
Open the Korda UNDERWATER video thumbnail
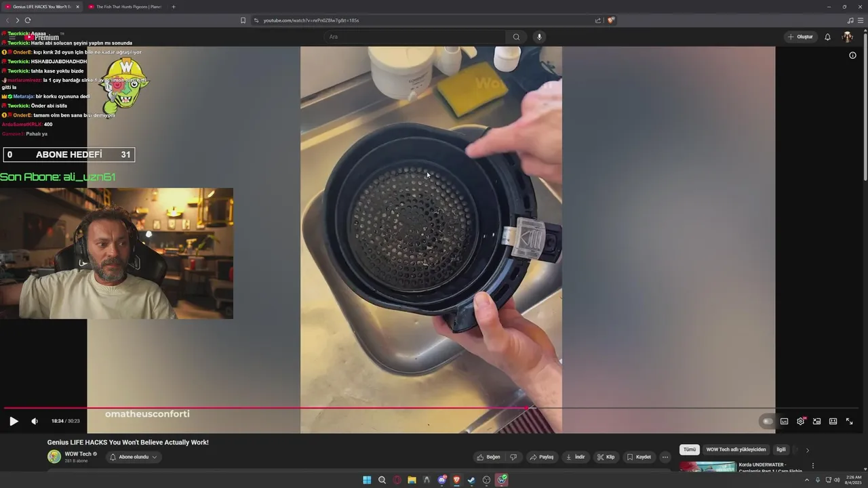click(x=707, y=466)
